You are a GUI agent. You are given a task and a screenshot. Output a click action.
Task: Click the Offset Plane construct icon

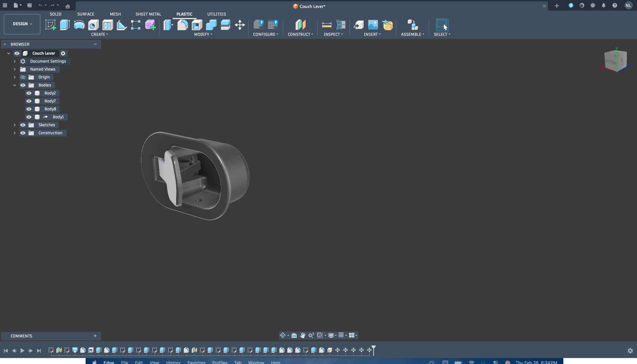tap(300, 25)
